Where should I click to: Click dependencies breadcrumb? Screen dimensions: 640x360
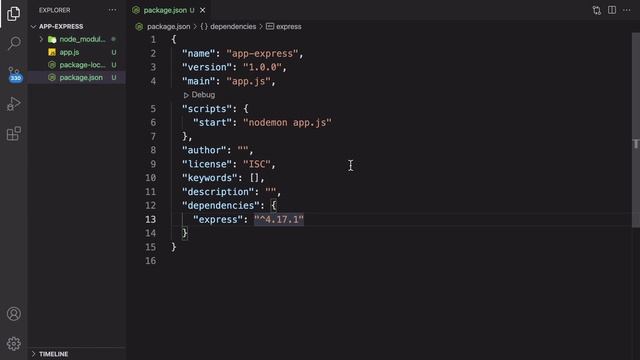tap(233, 27)
